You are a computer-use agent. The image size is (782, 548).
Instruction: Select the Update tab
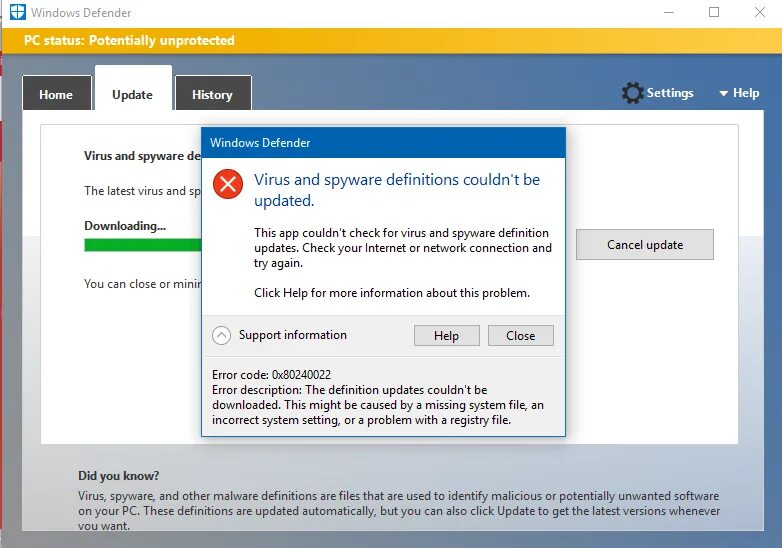tap(133, 90)
